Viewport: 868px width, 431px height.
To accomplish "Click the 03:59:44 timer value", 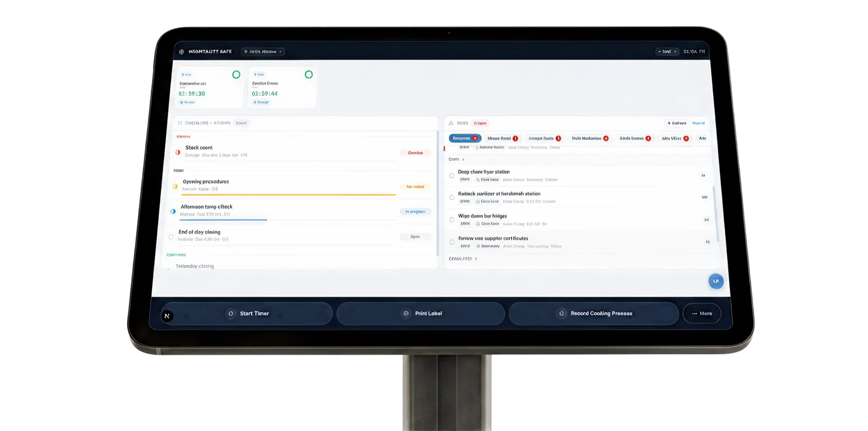I will [x=265, y=93].
